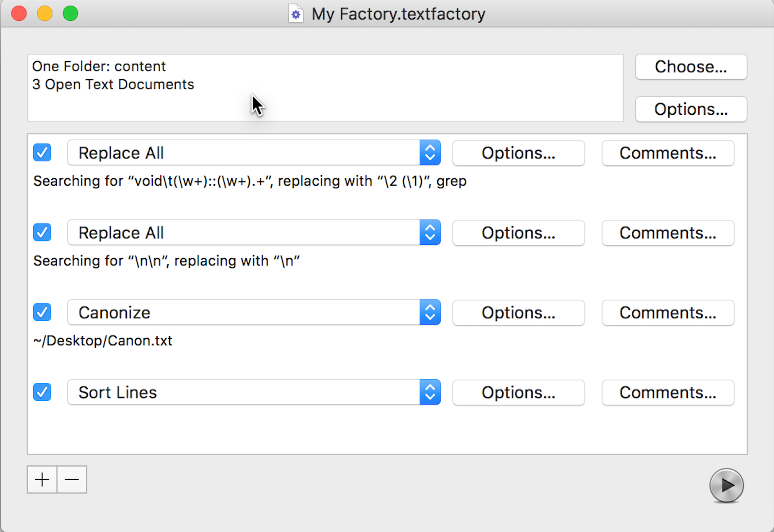The height and width of the screenshot is (532, 774).
Task: Click the stepper arrows on the Canonize action
Action: (430, 312)
